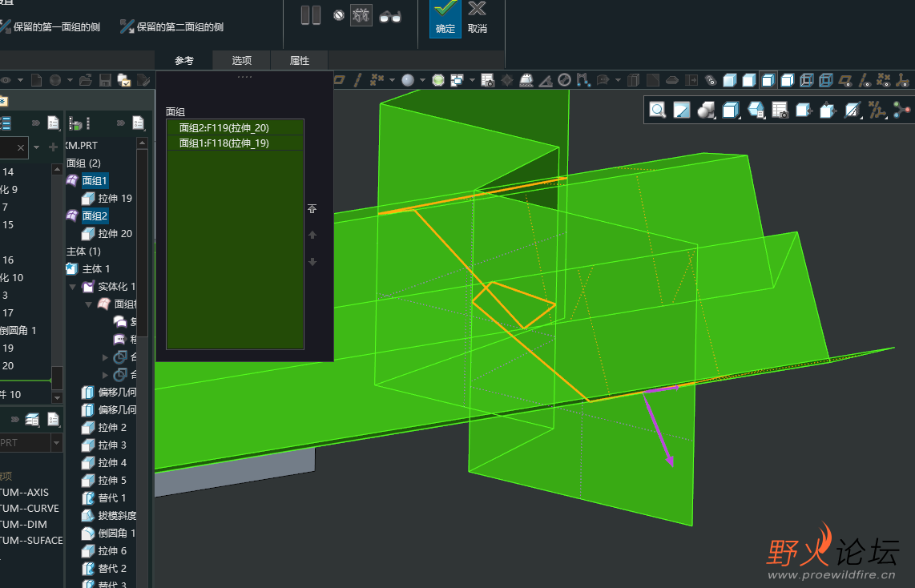915x588 pixels.
Task: Expand the first merge subnode under 面组
Action: click(x=105, y=357)
